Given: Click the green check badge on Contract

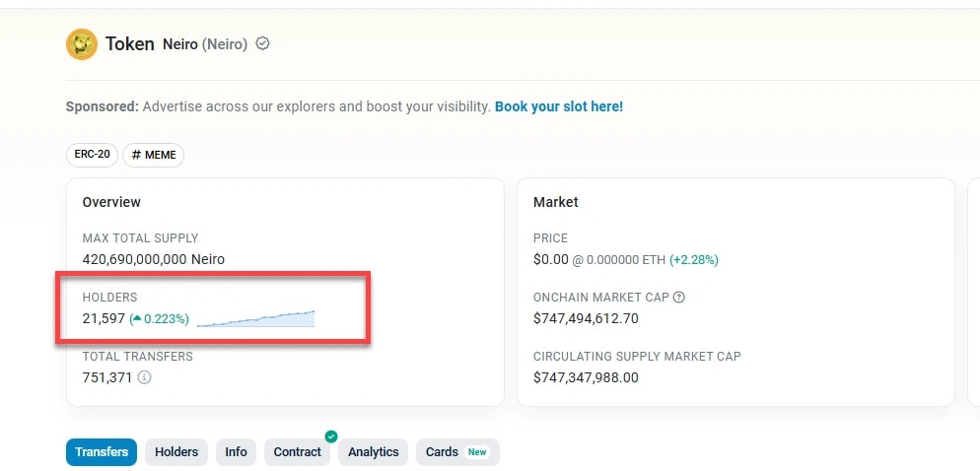Looking at the screenshot, I should coord(331,437).
